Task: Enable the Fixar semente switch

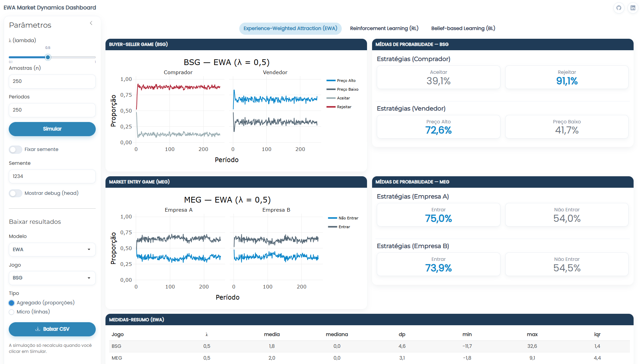Action: pyautogui.click(x=16, y=149)
